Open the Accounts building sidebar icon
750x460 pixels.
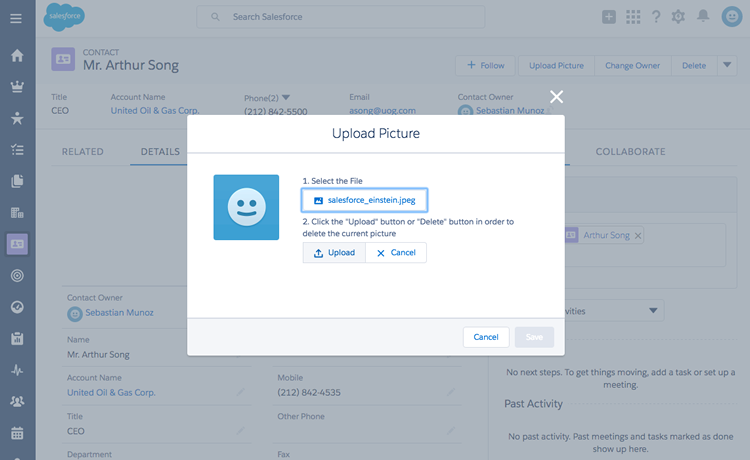coord(17,213)
